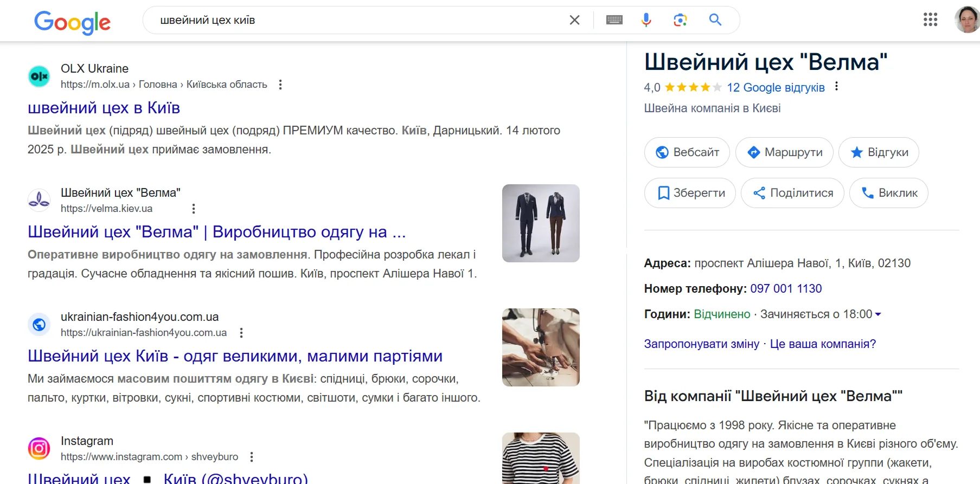Screen dimensions: 980x484
Task: Click the Зберегти save button
Action: coord(690,193)
